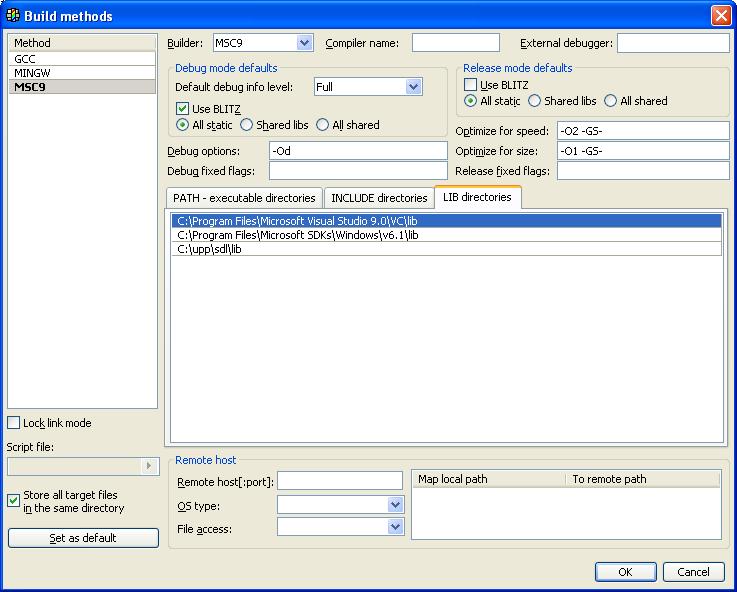The image size is (737, 592).
Task: Click the OK button
Action: [625, 572]
